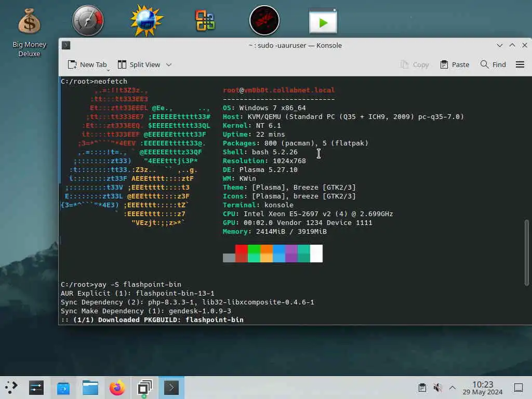Click the 'Resolution: 1024x768' line
Image resolution: width=532 pixels, height=399 pixels.
click(264, 161)
